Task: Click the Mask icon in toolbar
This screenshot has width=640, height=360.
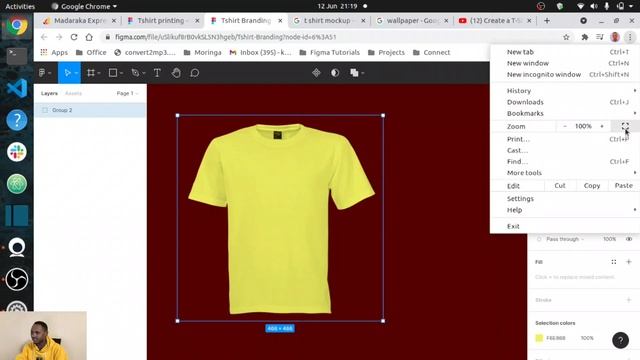Action: (335, 73)
